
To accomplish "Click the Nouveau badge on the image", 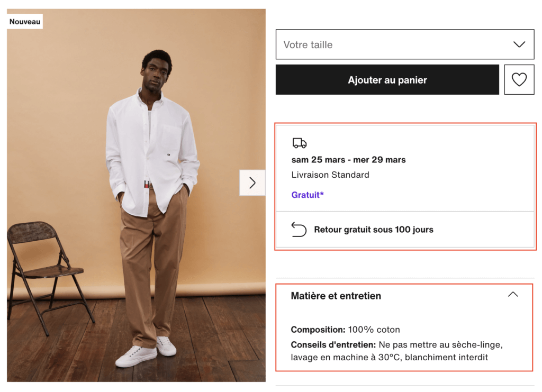I will (24, 21).
